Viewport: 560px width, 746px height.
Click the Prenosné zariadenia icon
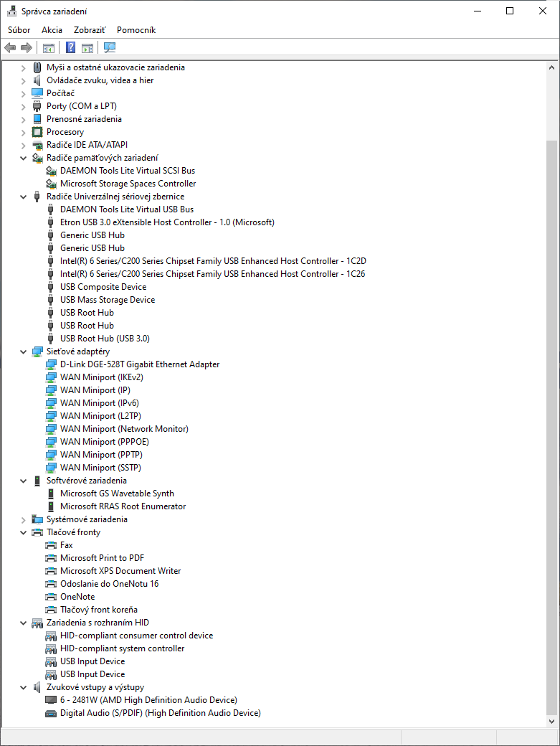pyautogui.click(x=37, y=119)
